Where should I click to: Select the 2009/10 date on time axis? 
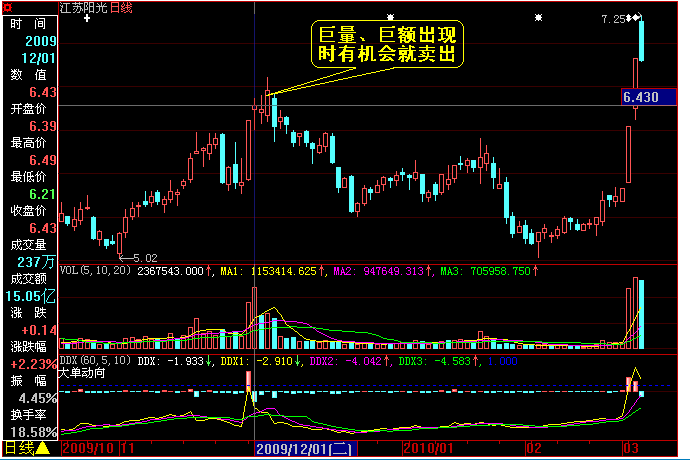coord(88,449)
